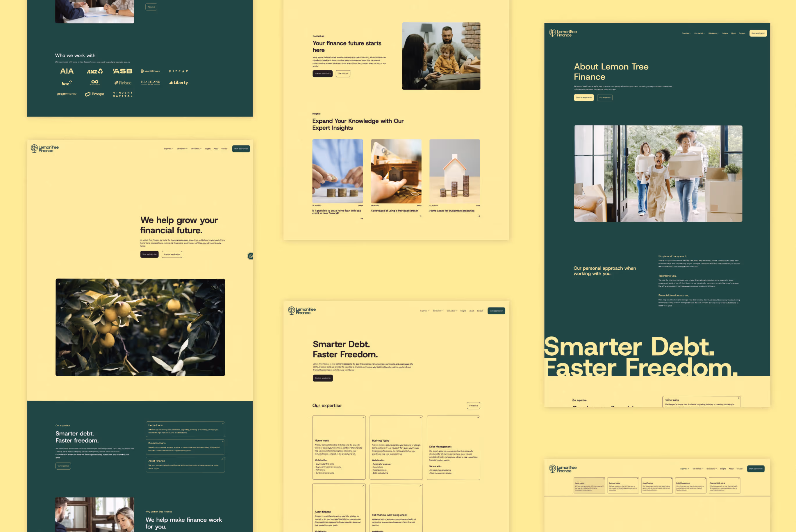
Task: Click the AIA partner logo
Action: [x=67, y=71]
